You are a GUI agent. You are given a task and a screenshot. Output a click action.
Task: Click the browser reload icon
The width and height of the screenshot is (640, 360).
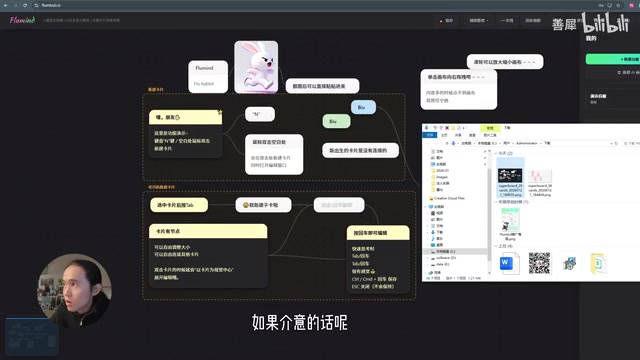coord(25,5)
